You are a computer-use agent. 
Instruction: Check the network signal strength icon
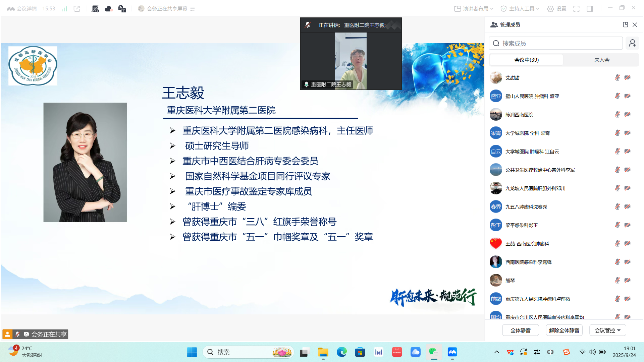64,9
